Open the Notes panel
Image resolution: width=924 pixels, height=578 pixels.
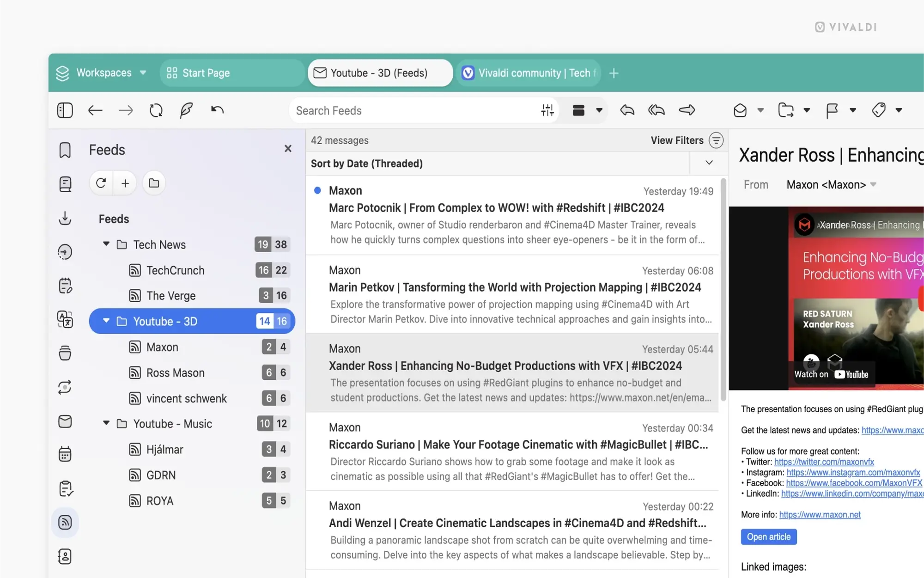tap(65, 286)
